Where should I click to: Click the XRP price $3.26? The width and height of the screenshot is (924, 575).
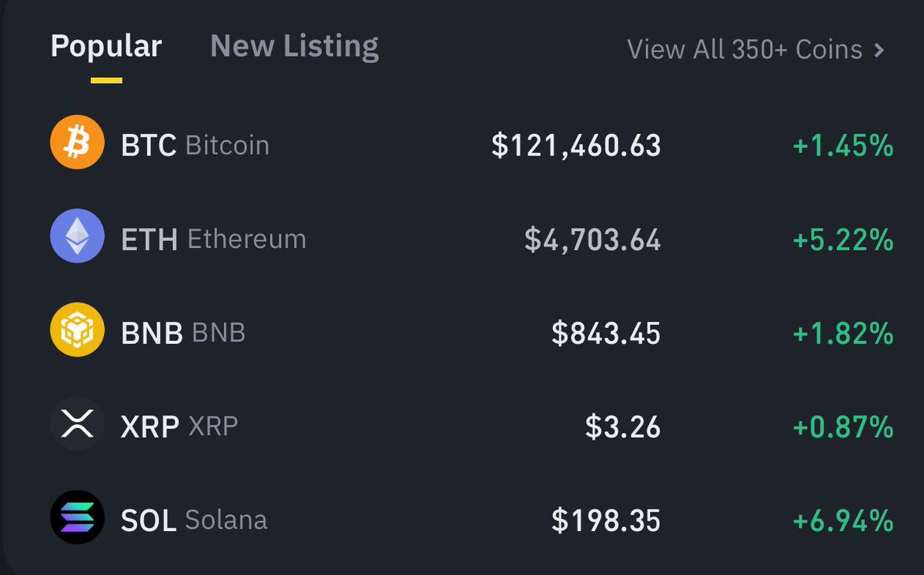coord(623,427)
